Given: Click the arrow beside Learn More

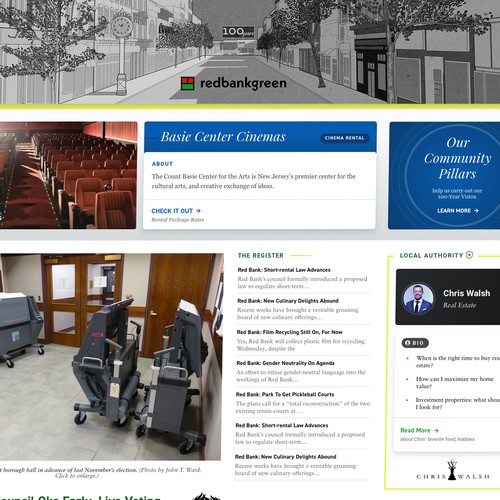Looking at the screenshot, I should (476, 211).
